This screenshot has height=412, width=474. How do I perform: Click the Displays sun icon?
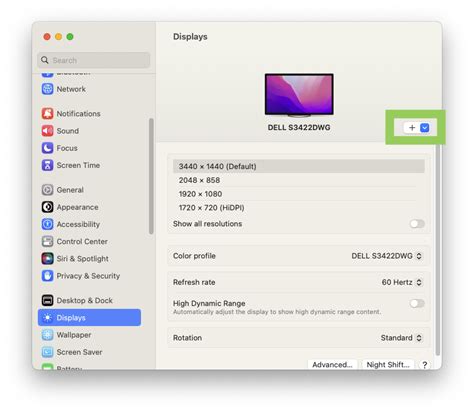[47, 318]
